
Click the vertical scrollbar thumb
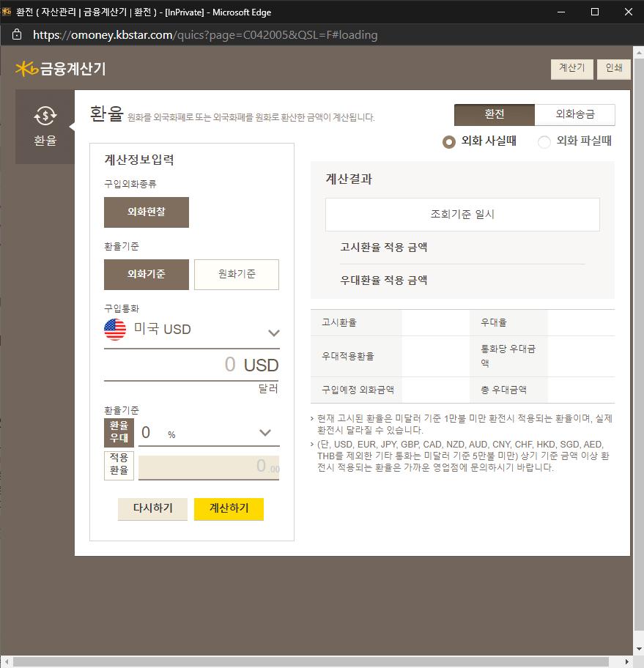coord(639,345)
